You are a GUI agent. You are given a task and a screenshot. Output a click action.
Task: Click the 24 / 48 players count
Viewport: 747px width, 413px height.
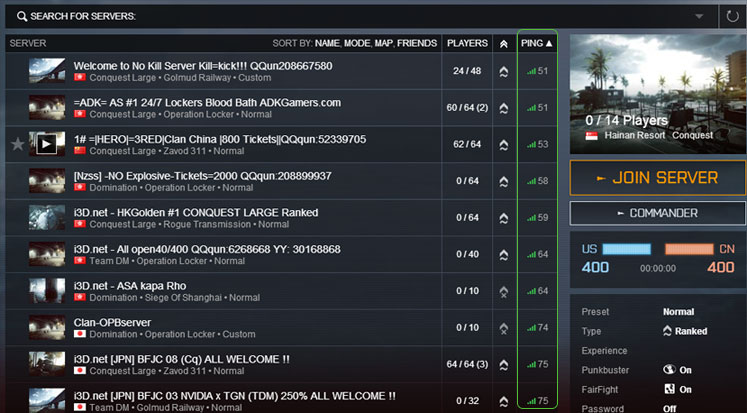(x=467, y=71)
